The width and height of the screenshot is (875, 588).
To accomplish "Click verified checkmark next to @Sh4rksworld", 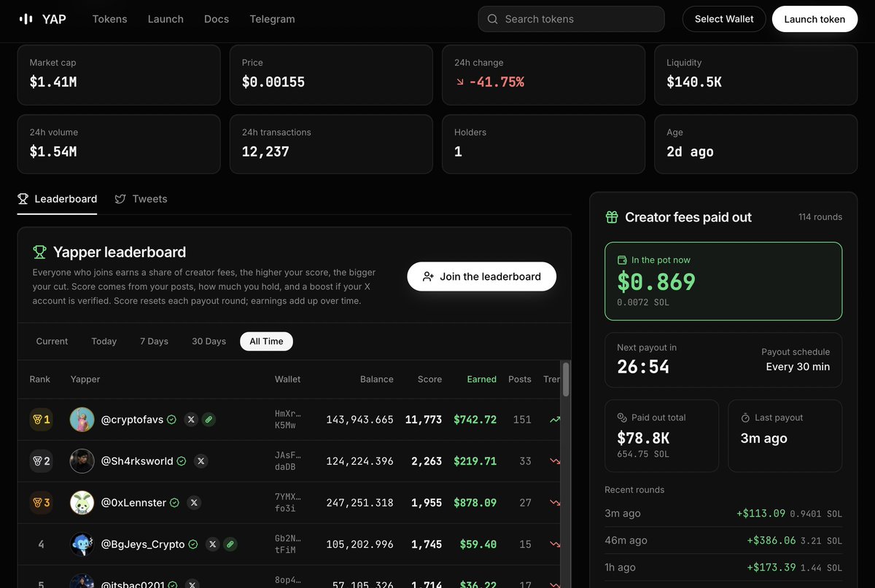I will tap(181, 461).
